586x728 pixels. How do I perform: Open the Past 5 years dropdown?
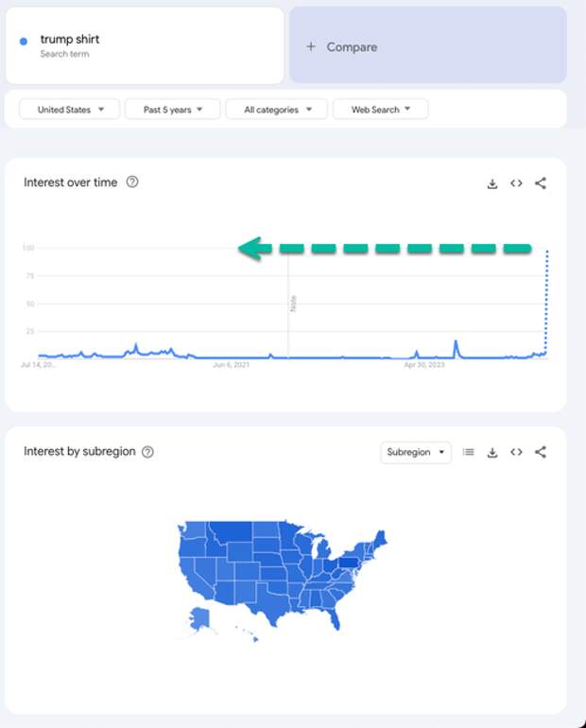173,110
